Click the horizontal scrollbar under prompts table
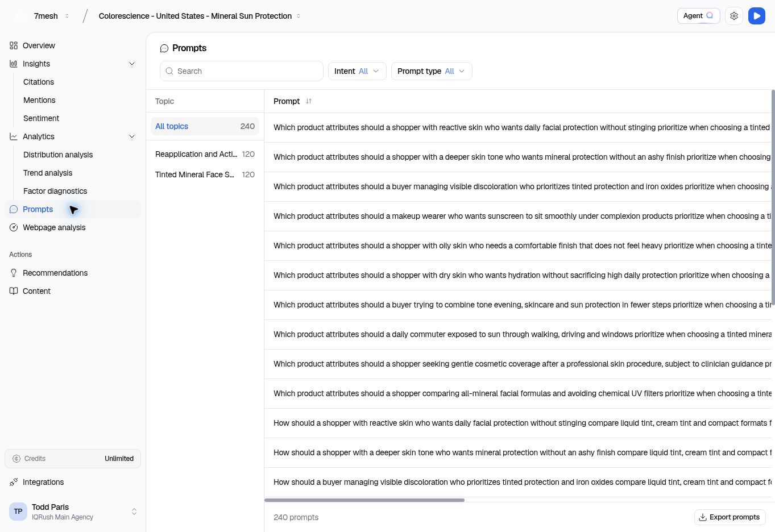The image size is (775, 532). click(x=364, y=500)
